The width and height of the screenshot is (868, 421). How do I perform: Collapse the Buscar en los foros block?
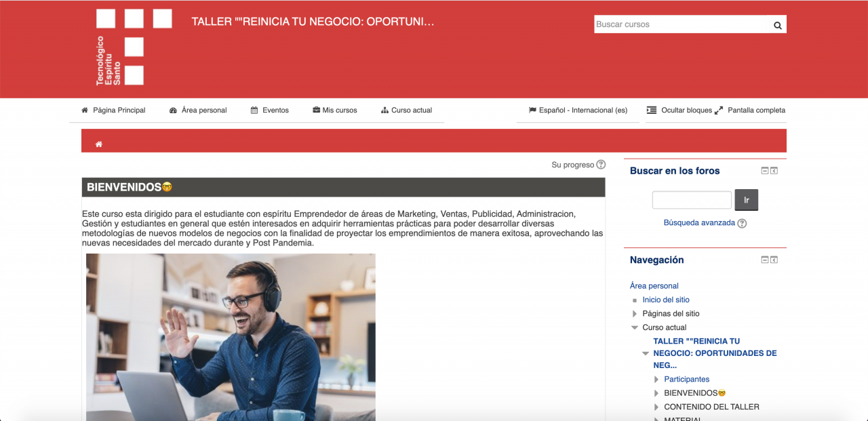[764, 170]
